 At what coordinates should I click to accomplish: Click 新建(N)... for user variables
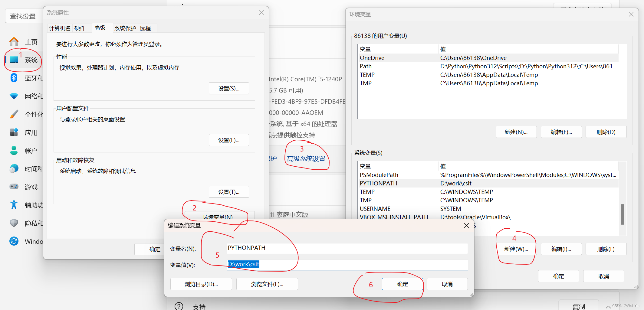(516, 132)
